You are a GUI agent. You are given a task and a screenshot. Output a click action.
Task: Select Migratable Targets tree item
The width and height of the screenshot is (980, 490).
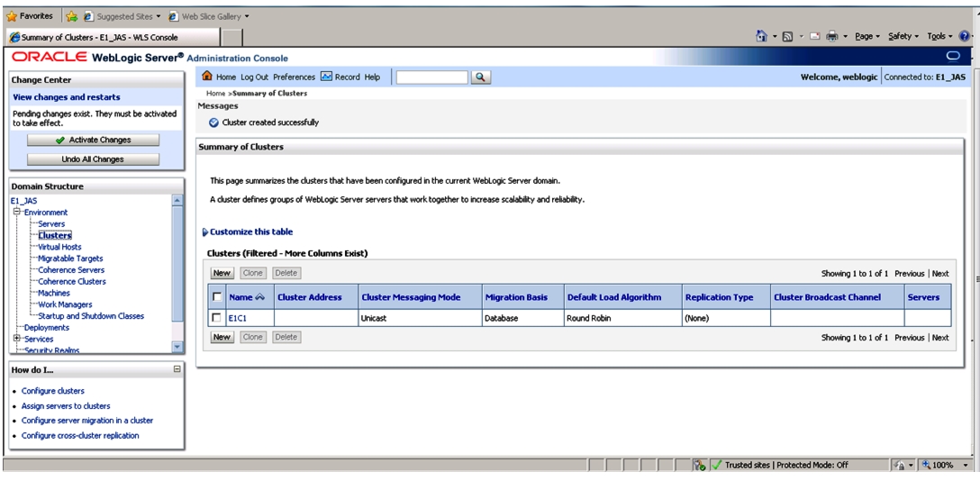(70, 259)
